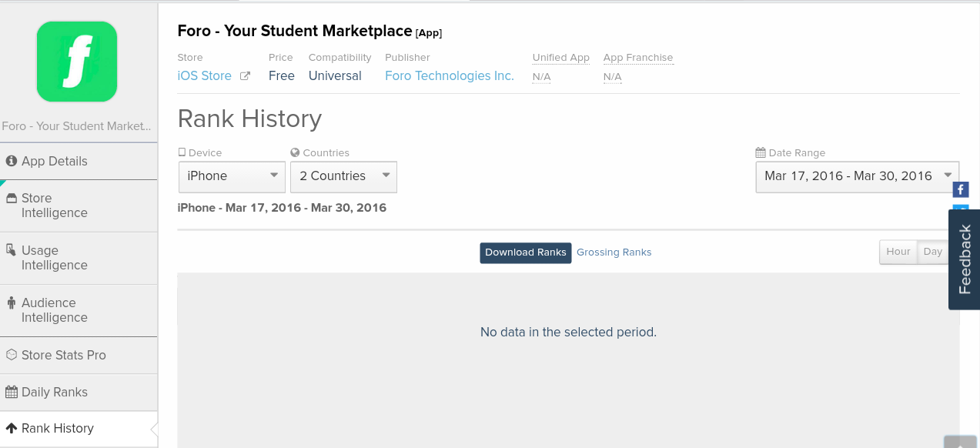Open the Date Range picker dropdown

857,176
